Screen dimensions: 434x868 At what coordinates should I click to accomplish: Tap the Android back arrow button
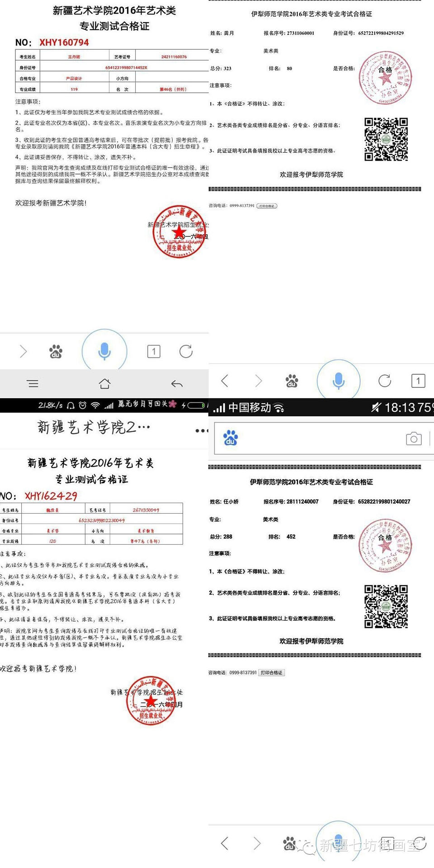177,384
